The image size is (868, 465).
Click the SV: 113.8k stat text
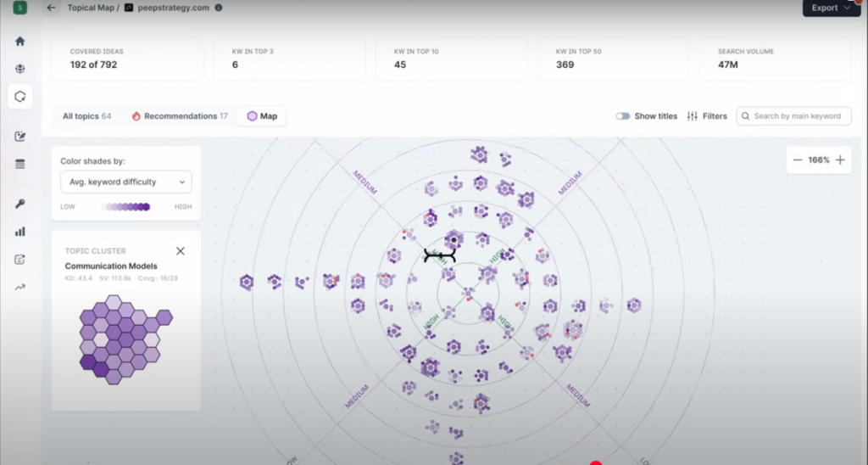pyautogui.click(x=115, y=278)
